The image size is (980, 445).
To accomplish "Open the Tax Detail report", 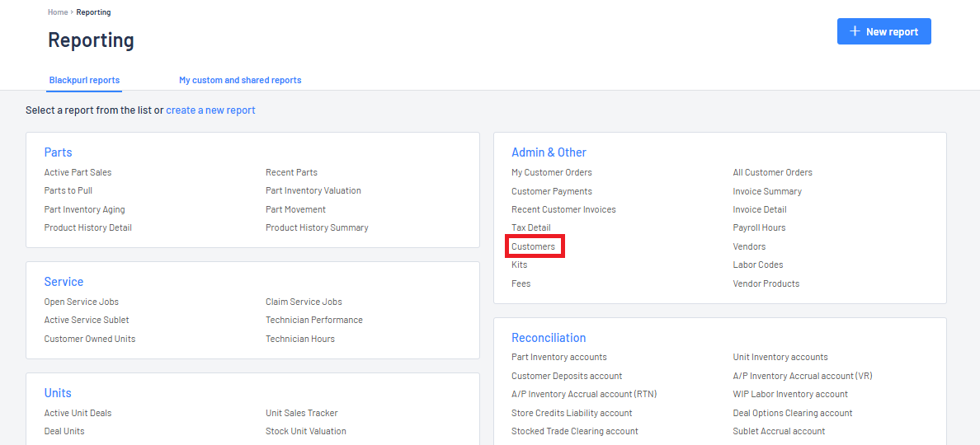I will [x=531, y=227].
